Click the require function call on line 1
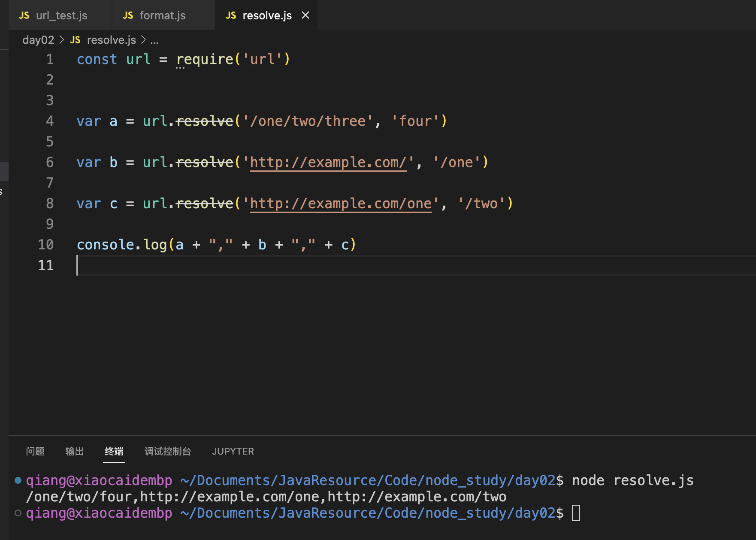756x540 pixels. pos(205,59)
